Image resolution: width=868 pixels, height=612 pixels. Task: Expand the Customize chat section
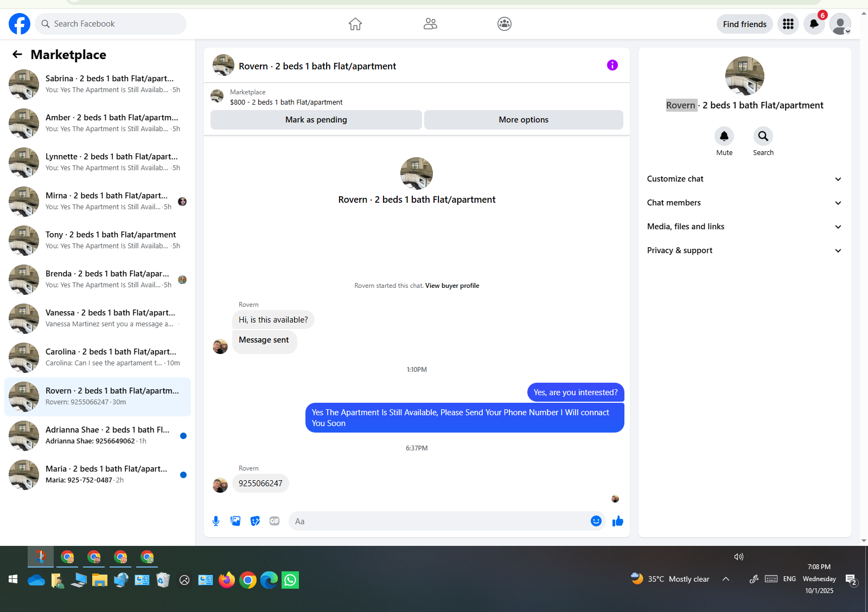(744, 179)
